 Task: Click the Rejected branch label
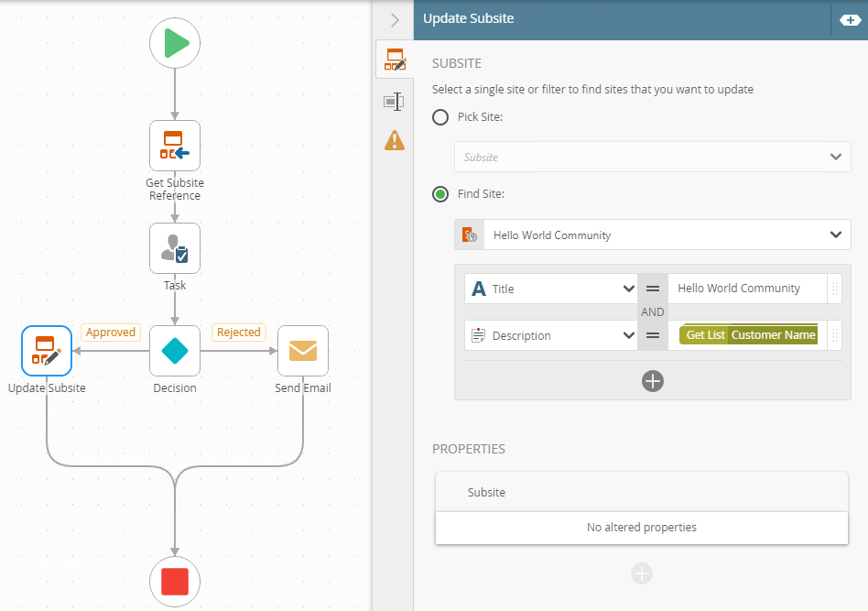pos(239,332)
